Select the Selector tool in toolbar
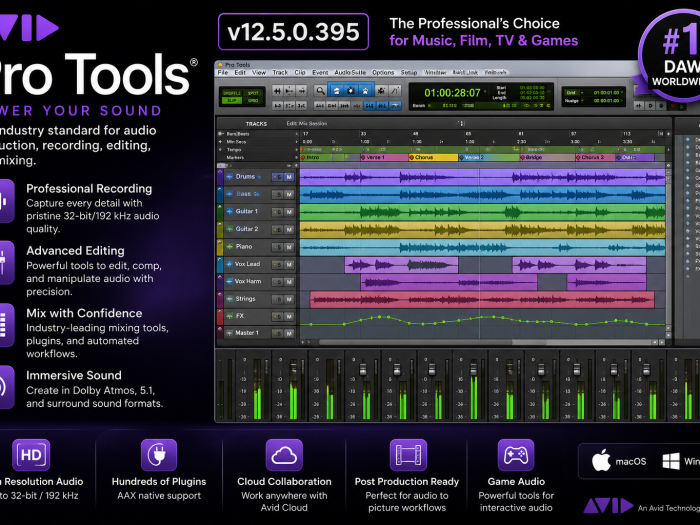 pyautogui.click(x=351, y=91)
